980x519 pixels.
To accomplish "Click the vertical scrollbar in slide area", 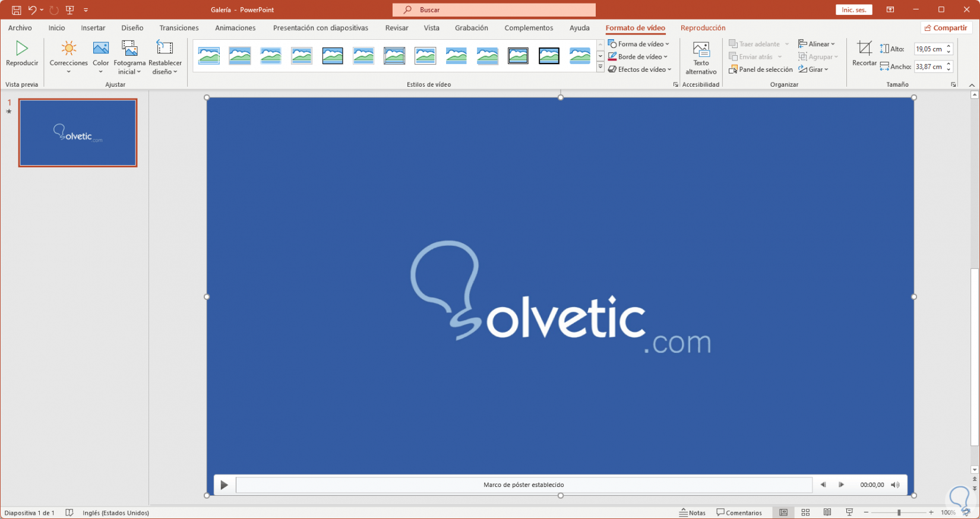I will 974,356.
